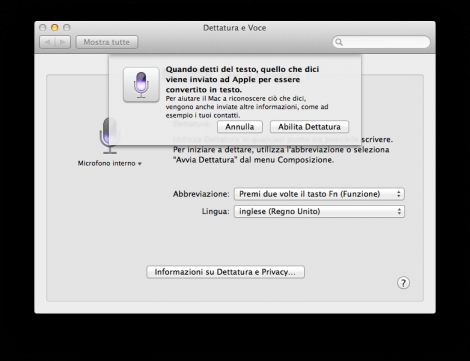Confirm with Abilita Dettatura
The width and height of the screenshot is (470, 361).
tap(309, 127)
